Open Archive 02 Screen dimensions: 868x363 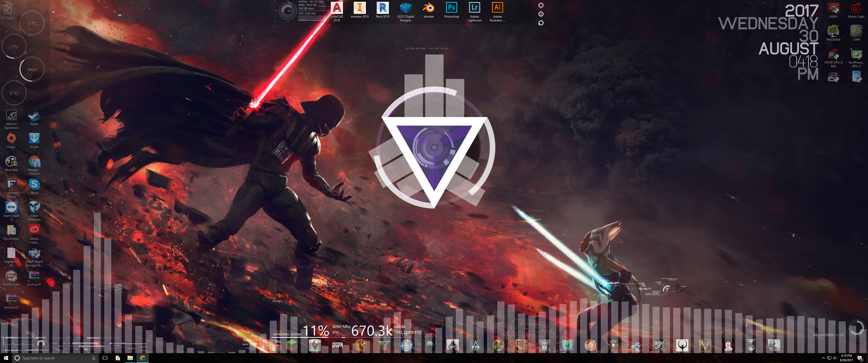pyautogui.click(x=11, y=301)
